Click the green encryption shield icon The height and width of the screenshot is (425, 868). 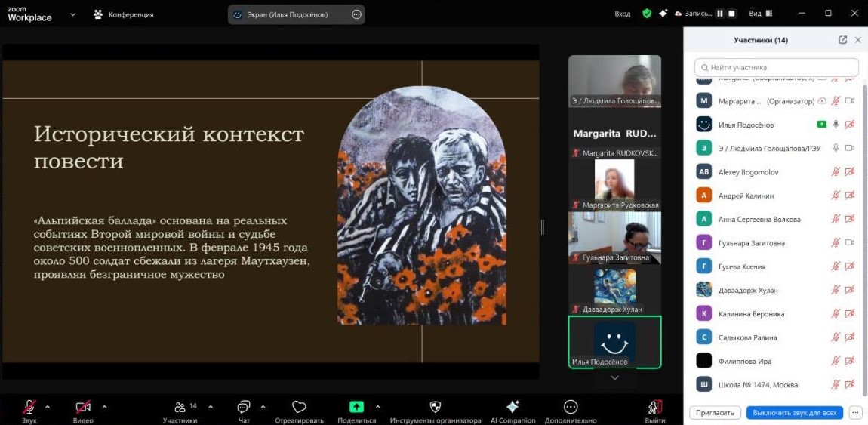pos(647,14)
